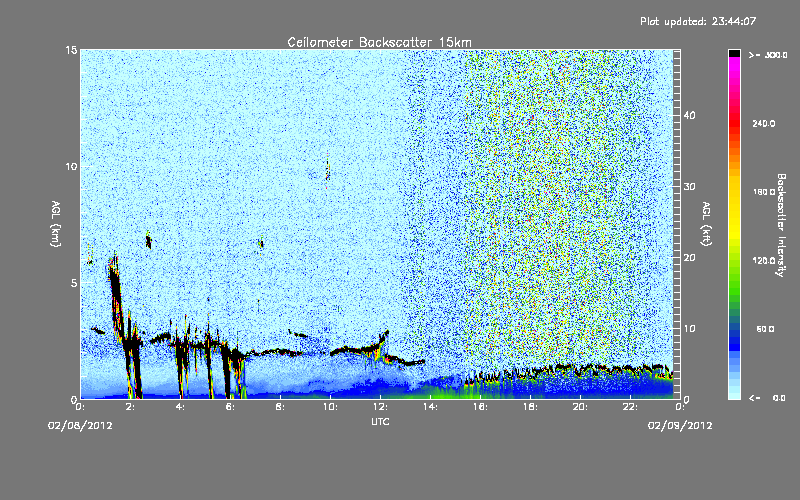
Task: Click the "6:" hour tick label
Action: click(231, 407)
